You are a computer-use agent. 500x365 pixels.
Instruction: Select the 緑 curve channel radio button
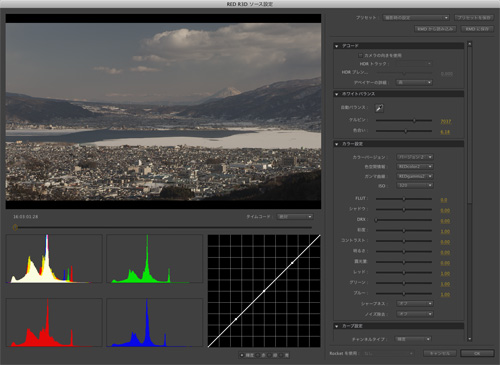click(x=270, y=355)
